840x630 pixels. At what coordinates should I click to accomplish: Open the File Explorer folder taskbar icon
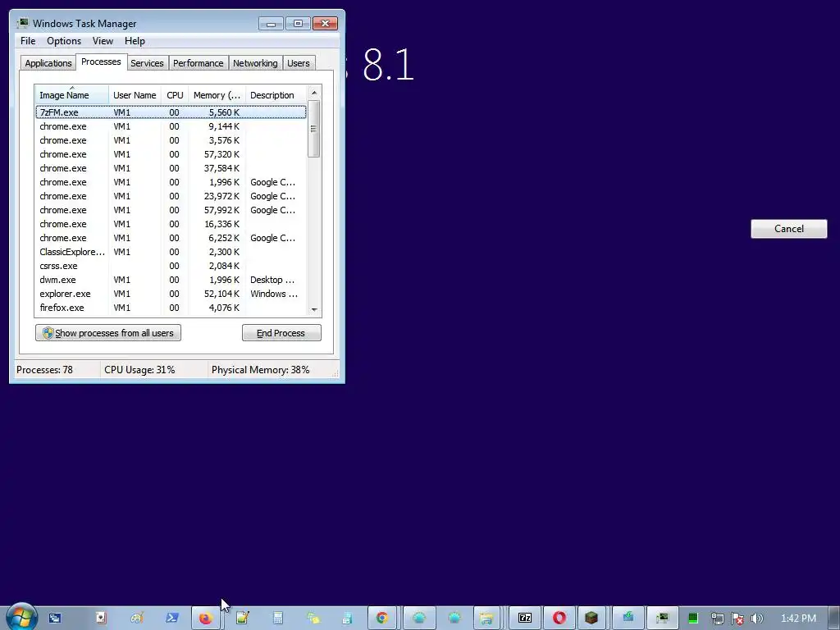pos(486,619)
